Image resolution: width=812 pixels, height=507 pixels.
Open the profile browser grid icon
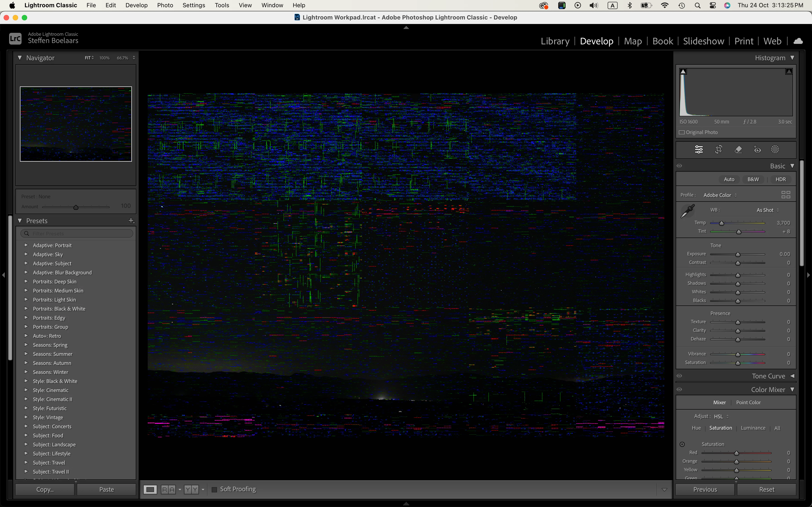(786, 195)
